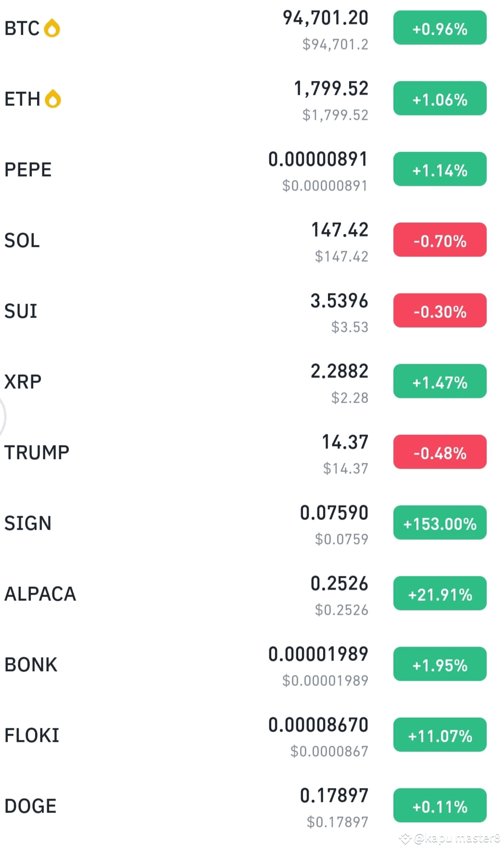This screenshot has width=504, height=849.
Task: Open the DOGE price 0.17897
Action: [334, 796]
